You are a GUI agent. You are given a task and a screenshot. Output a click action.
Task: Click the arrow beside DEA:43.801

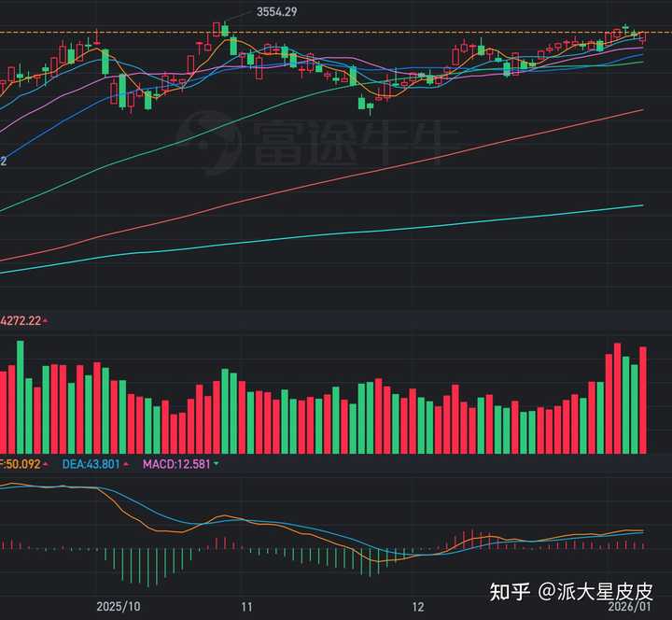[127, 463]
